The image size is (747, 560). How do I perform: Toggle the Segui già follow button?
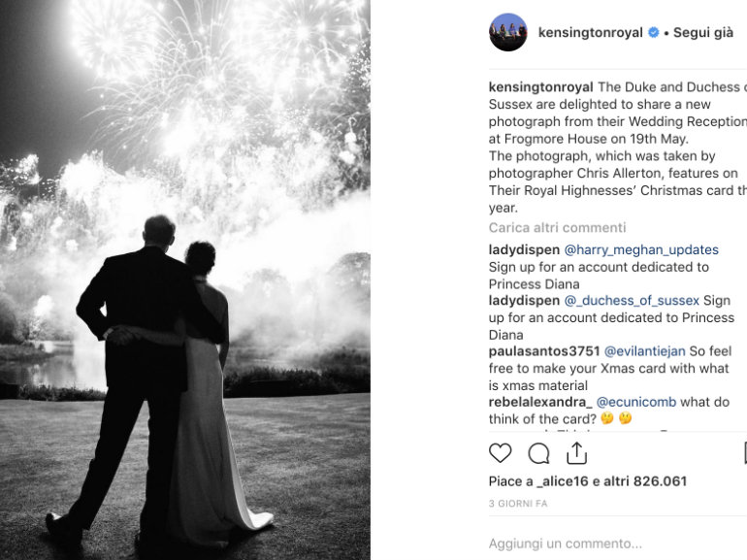[x=703, y=32]
